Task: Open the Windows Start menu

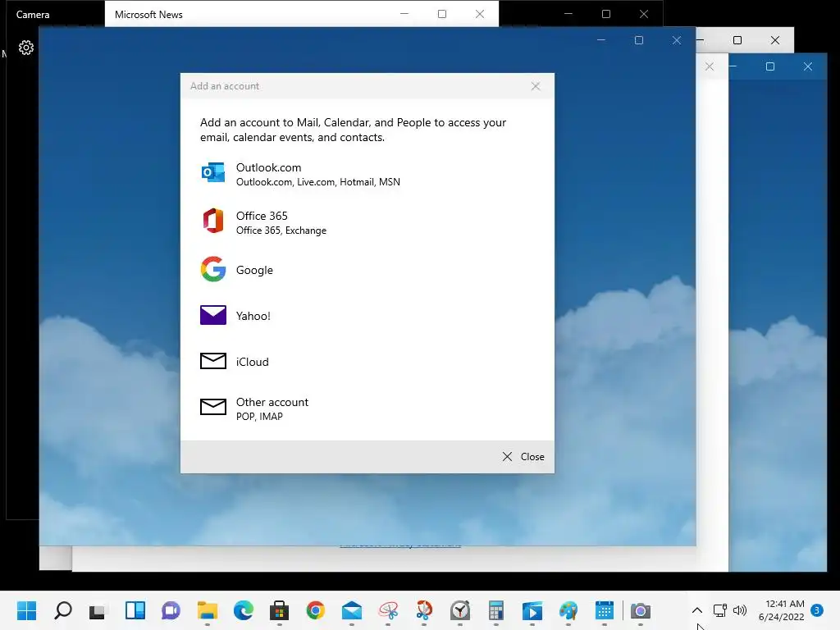Action: 27,610
